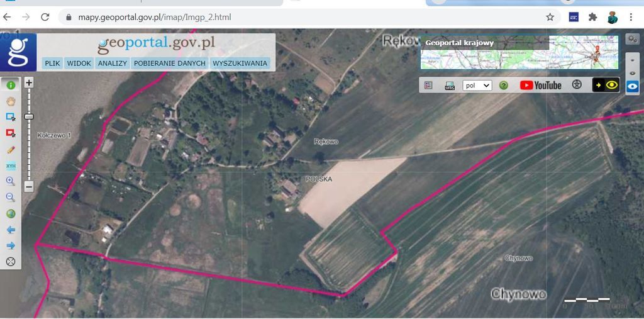The width and height of the screenshot is (644, 319).
Task: Open the gears settings panel
Action: pos(632,39)
